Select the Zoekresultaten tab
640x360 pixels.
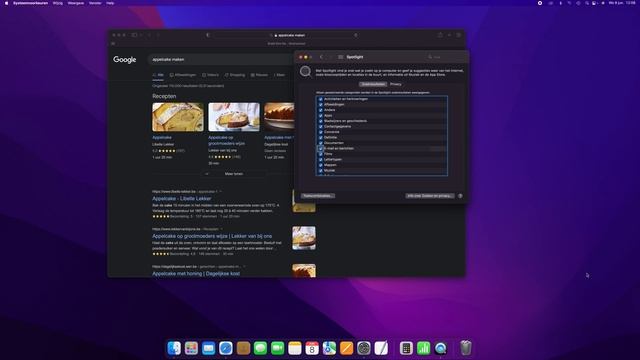coord(373,84)
